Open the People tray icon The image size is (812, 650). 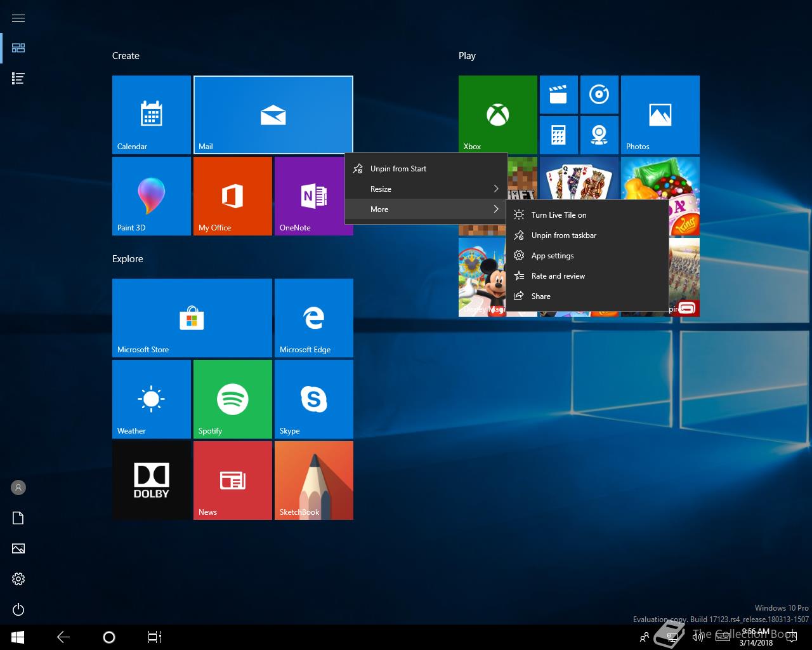pos(645,637)
